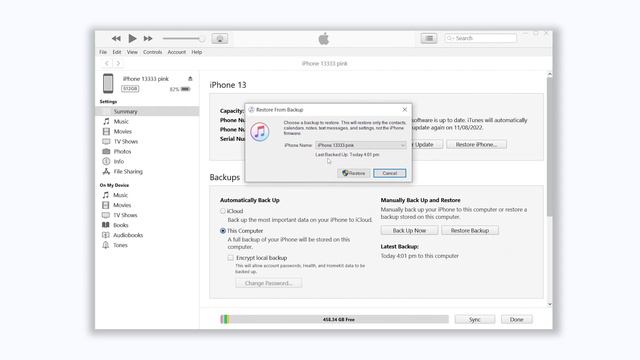
Task: Click the 'iPhone 13' heading
Action: (x=228, y=85)
